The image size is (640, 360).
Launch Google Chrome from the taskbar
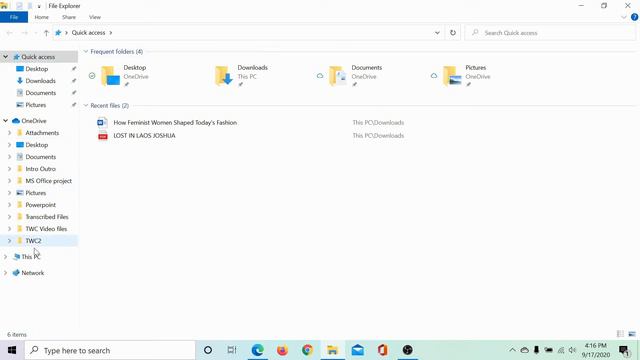[307, 350]
